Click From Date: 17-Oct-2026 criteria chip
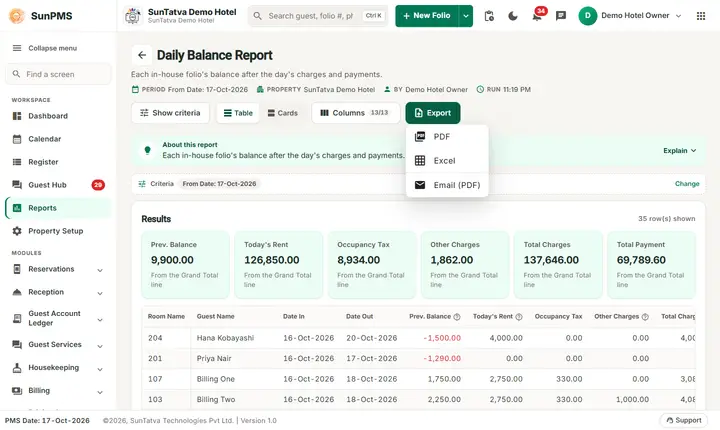The width and height of the screenshot is (720, 430). (x=219, y=184)
